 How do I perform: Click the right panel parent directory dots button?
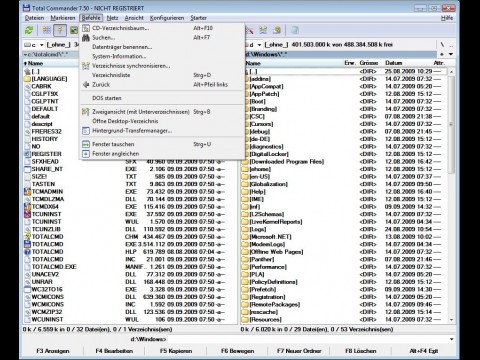[451, 45]
